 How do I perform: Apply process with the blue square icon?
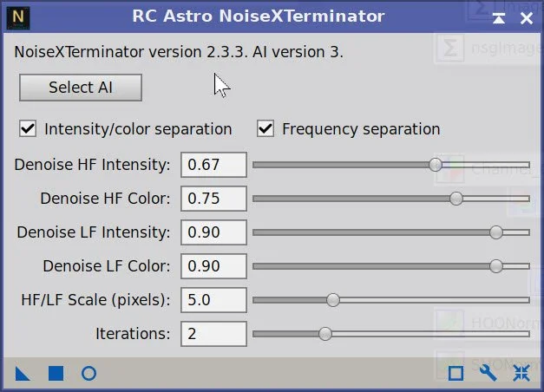click(56, 374)
